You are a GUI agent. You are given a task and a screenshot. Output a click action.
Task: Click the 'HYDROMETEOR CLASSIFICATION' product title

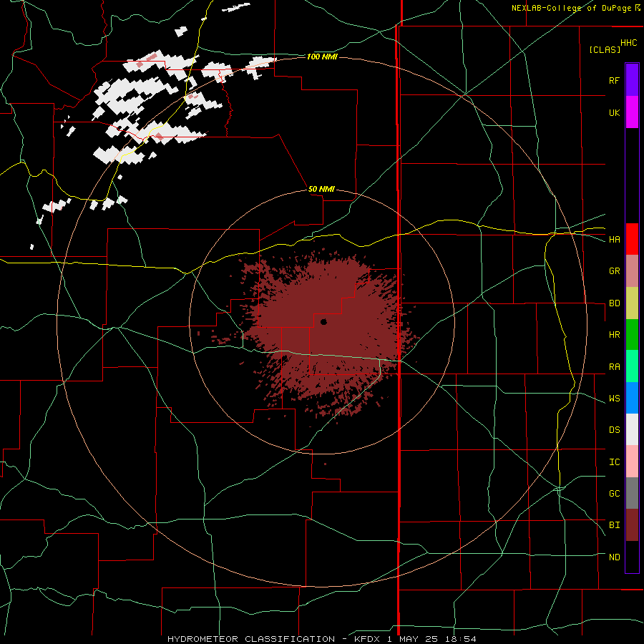point(251,639)
